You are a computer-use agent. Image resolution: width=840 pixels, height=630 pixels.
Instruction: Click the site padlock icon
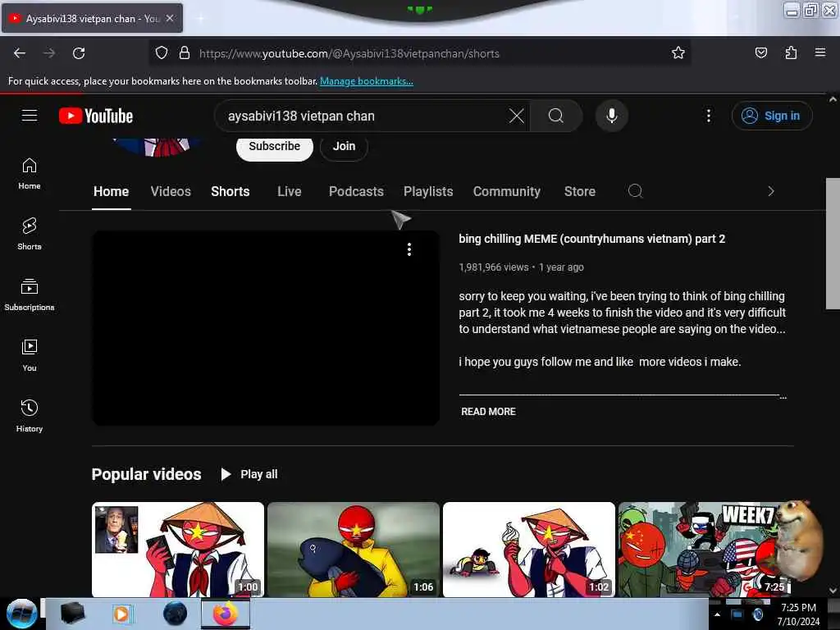pyautogui.click(x=185, y=53)
